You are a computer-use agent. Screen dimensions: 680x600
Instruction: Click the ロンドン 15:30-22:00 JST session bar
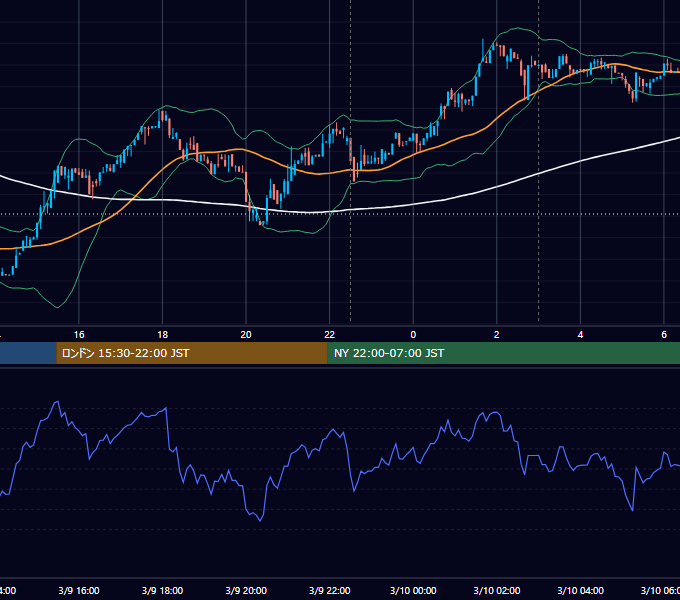tap(192, 353)
